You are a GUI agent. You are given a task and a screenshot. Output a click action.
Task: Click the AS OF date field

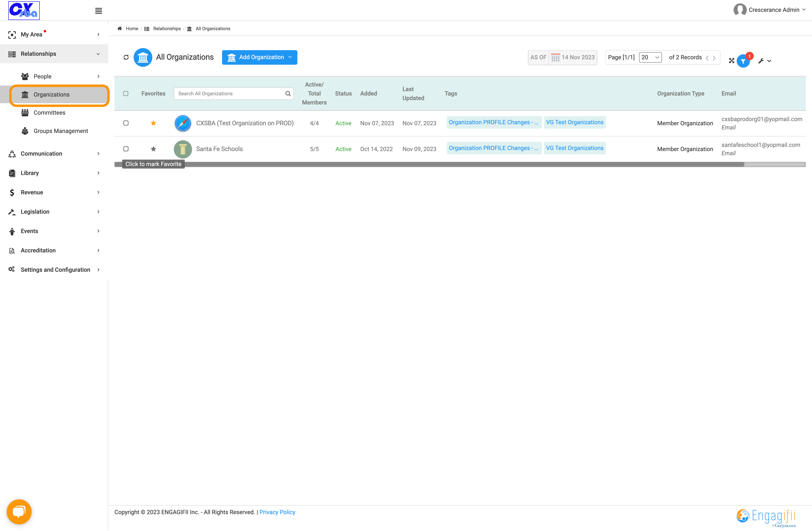(562, 58)
